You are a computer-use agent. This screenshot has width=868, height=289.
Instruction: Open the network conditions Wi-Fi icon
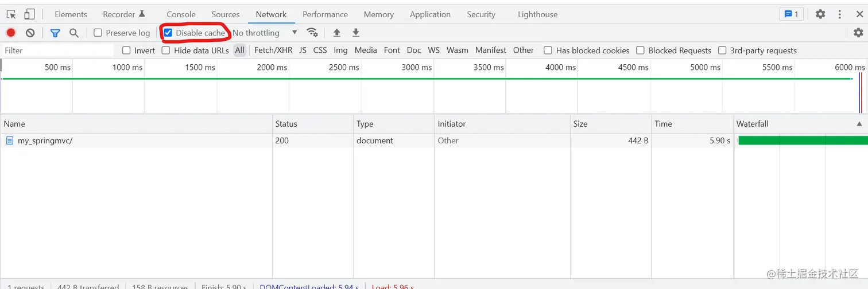[x=312, y=33]
